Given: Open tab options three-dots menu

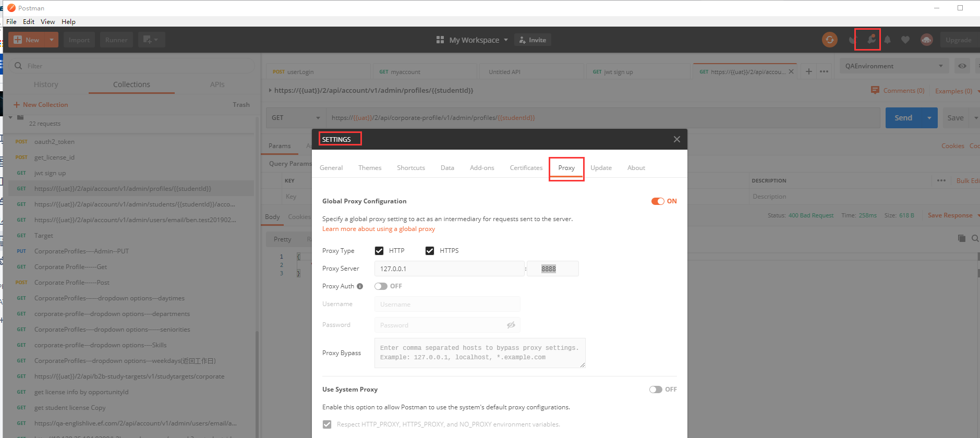Looking at the screenshot, I should tap(824, 71).
